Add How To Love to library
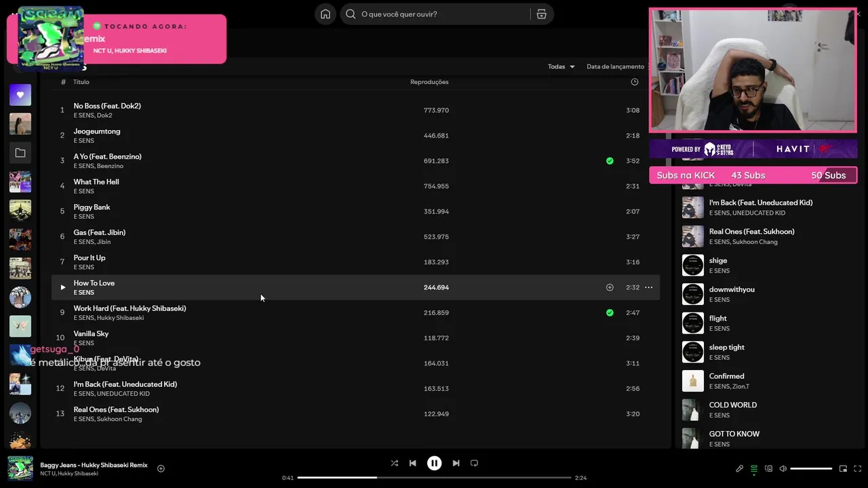The height and width of the screenshot is (488, 868). (x=610, y=287)
